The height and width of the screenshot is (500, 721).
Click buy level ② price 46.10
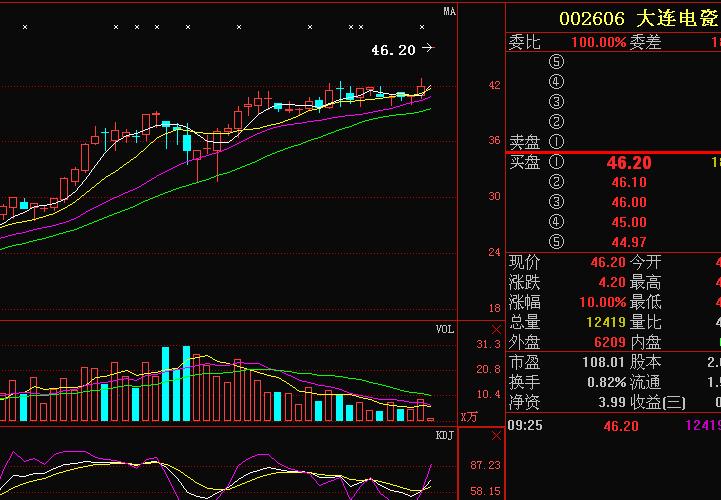[629, 183]
